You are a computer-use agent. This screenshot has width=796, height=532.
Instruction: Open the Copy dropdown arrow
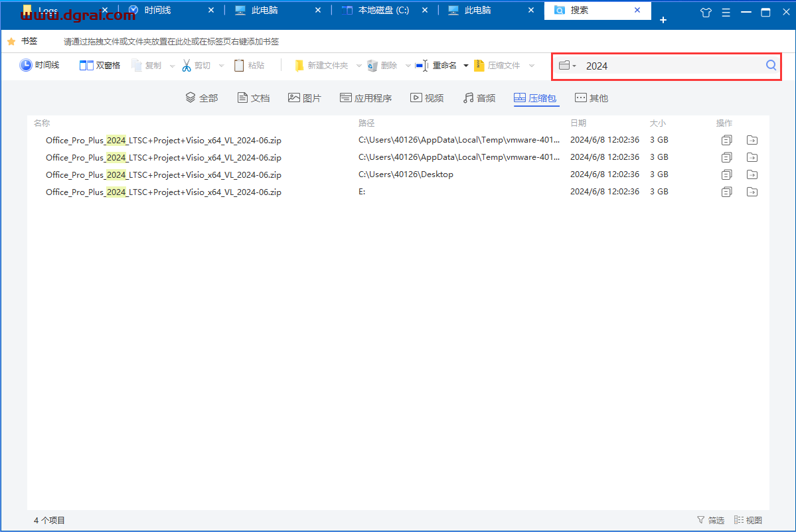pos(172,66)
